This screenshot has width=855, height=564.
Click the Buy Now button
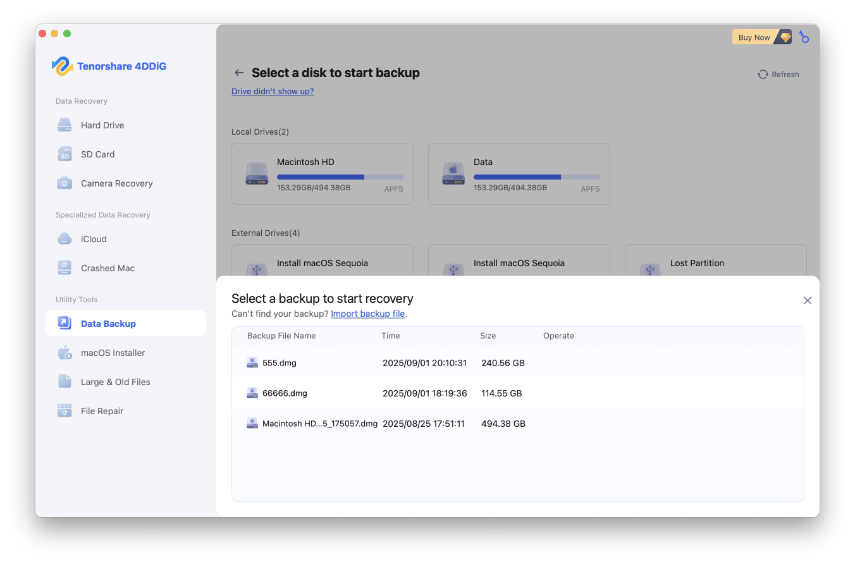point(761,37)
